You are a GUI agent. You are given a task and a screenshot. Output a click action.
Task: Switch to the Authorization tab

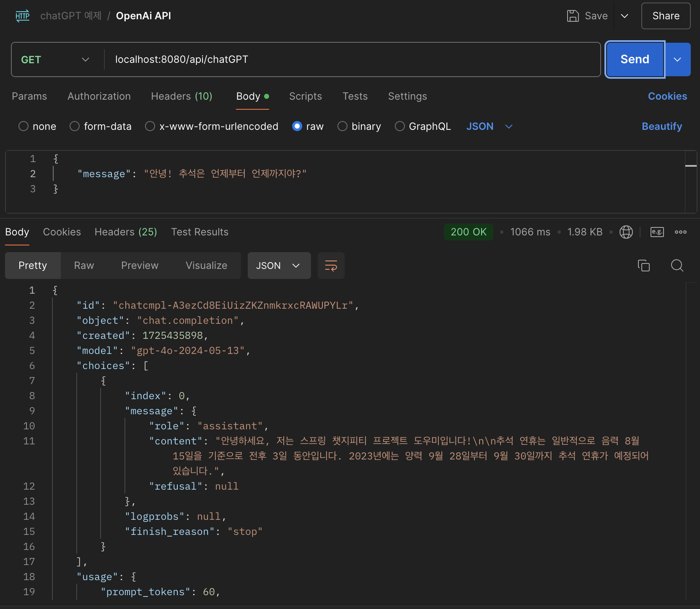99,96
